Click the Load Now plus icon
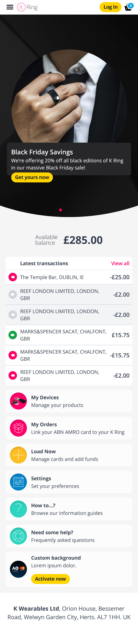 pyautogui.click(x=18, y=455)
